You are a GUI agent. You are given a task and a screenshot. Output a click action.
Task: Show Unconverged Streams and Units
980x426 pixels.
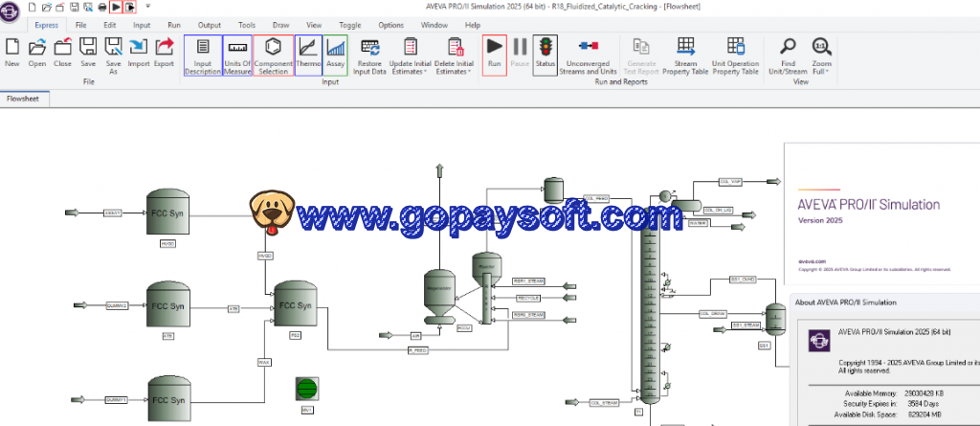pos(588,56)
